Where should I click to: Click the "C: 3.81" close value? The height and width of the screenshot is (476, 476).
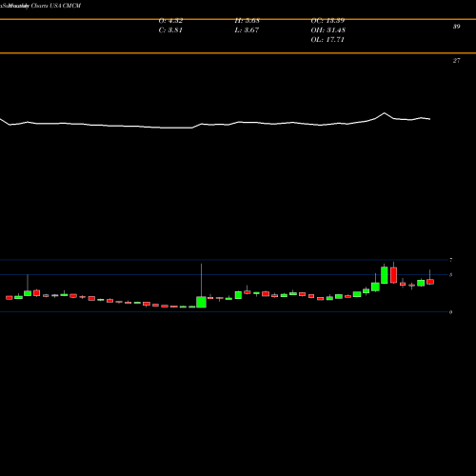point(170,30)
